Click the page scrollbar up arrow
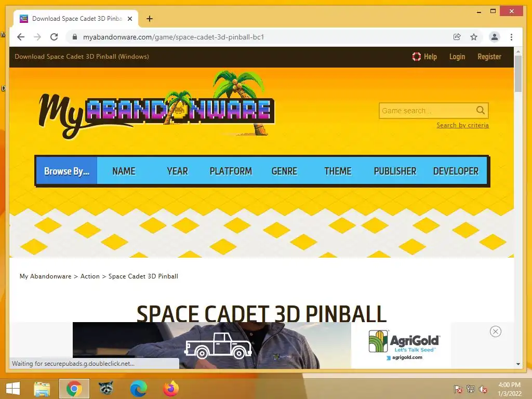Viewport: 532px width, 399px height. pyautogui.click(x=518, y=51)
